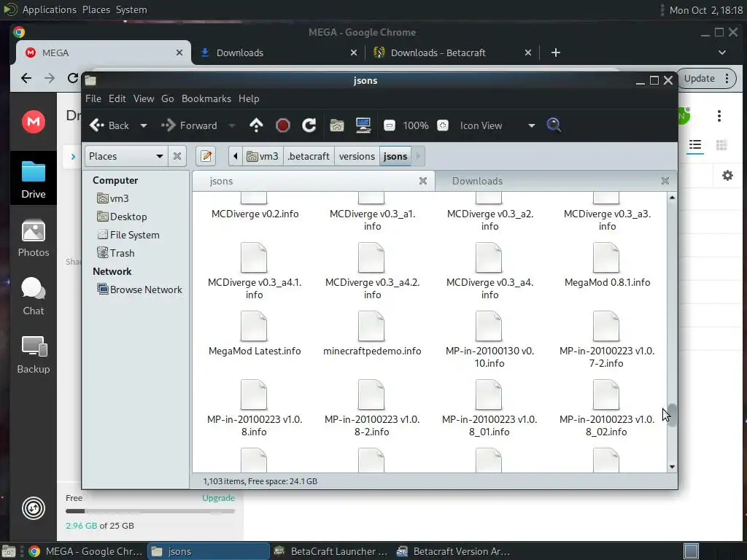Switch MEGA to list view
The height and width of the screenshot is (560, 747).
pos(695,145)
